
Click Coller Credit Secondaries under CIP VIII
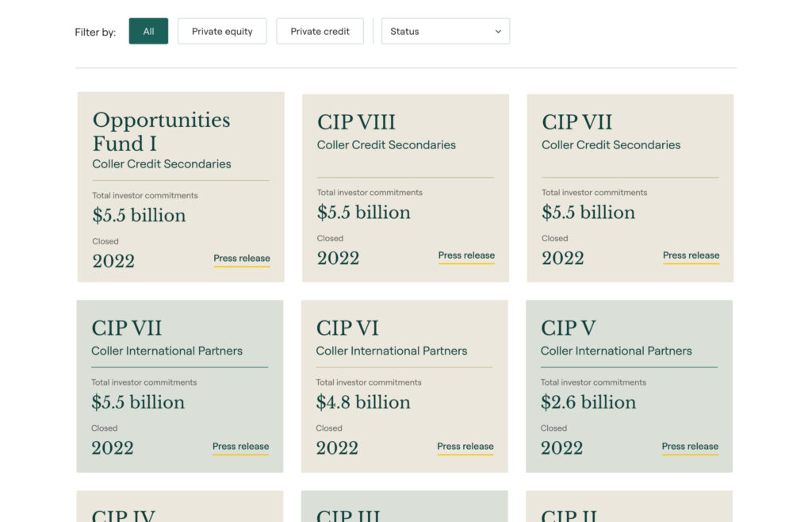386,145
